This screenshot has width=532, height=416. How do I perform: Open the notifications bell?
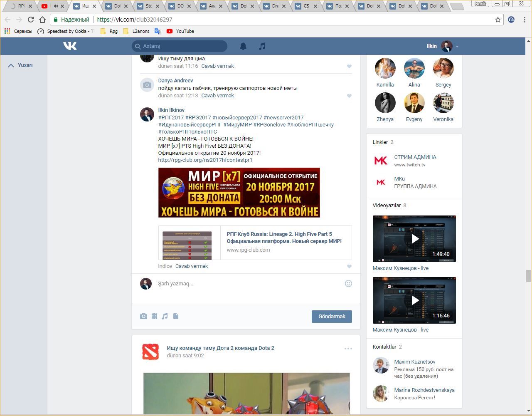[x=243, y=46]
